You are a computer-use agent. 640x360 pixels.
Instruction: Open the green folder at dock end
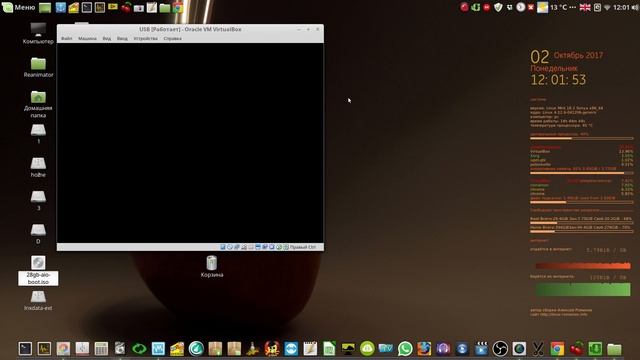coord(614,349)
